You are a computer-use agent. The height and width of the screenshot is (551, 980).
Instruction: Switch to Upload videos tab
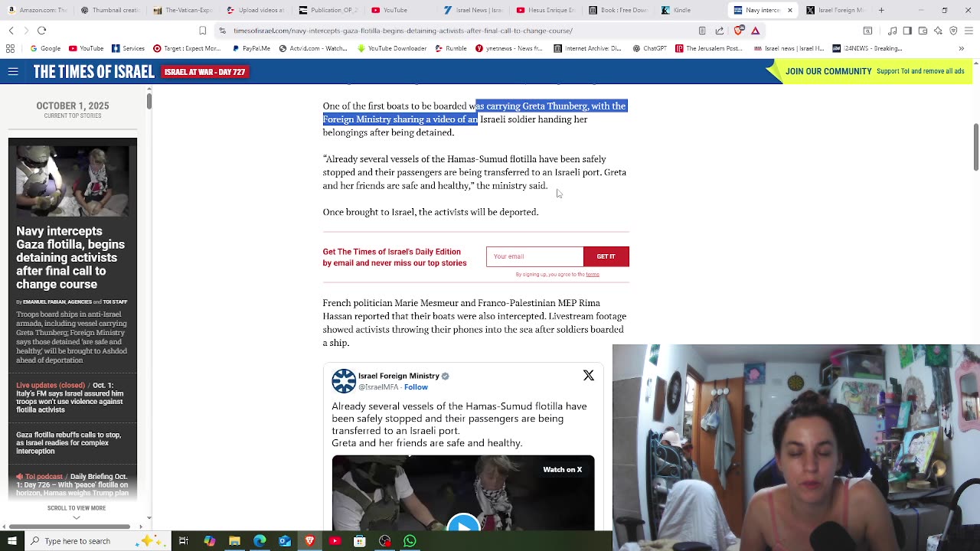coord(257,10)
